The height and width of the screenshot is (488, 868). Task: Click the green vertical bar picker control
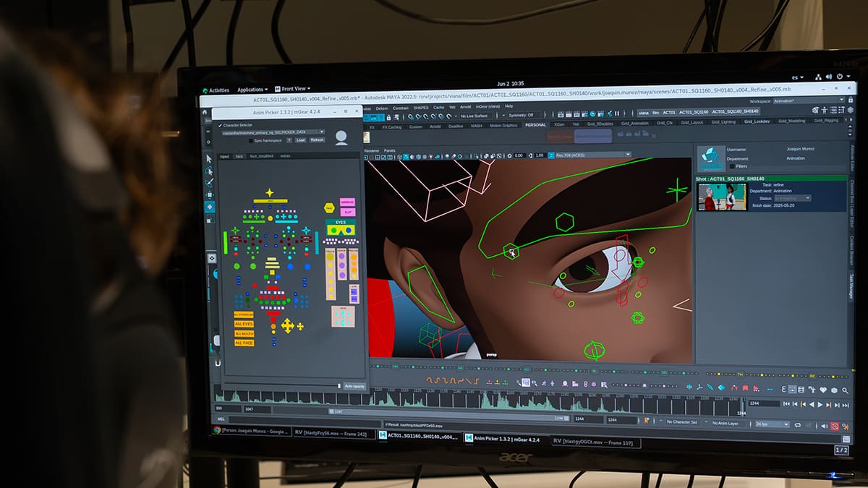(x=226, y=241)
